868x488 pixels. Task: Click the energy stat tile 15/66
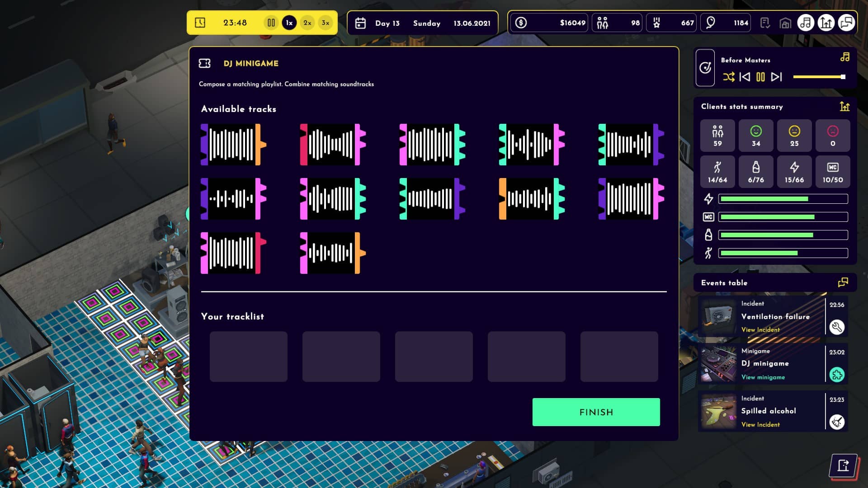click(794, 172)
